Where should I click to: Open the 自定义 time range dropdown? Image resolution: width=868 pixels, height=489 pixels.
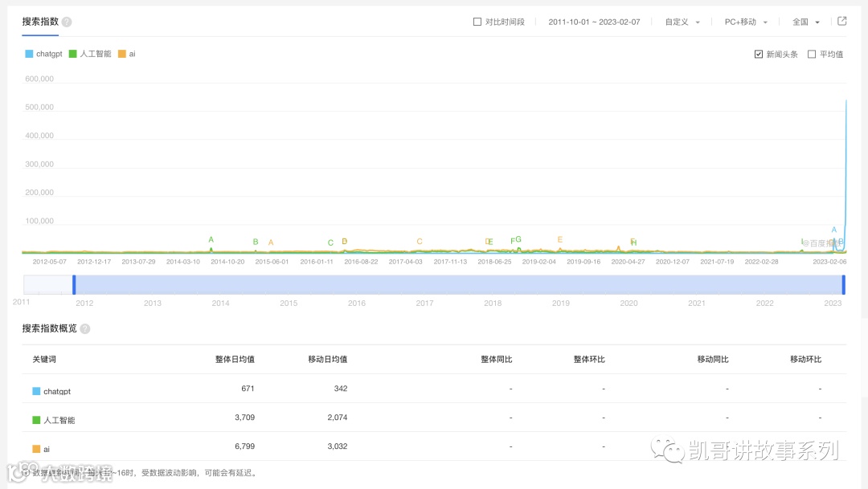tap(682, 22)
